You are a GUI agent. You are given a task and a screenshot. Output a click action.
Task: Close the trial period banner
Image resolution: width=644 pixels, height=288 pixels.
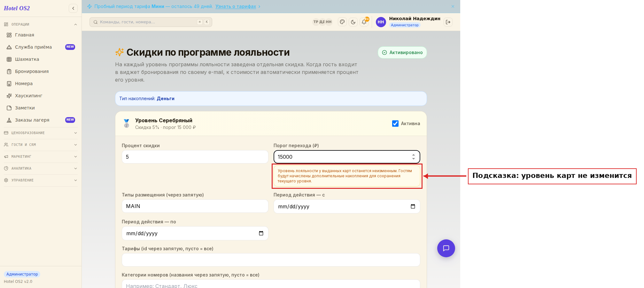click(453, 6)
